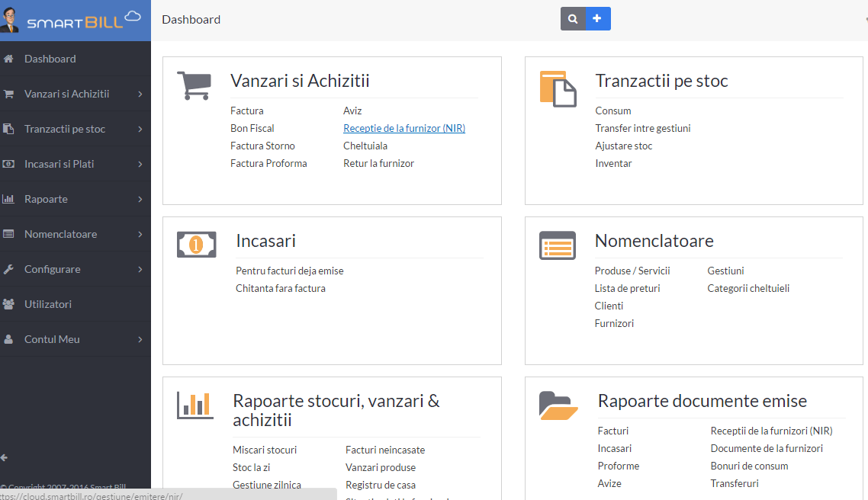Expand Contul Meu sidebar chevron
Image resolution: width=868 pixels, height=500 pixels.
click(x=140, y=339)
